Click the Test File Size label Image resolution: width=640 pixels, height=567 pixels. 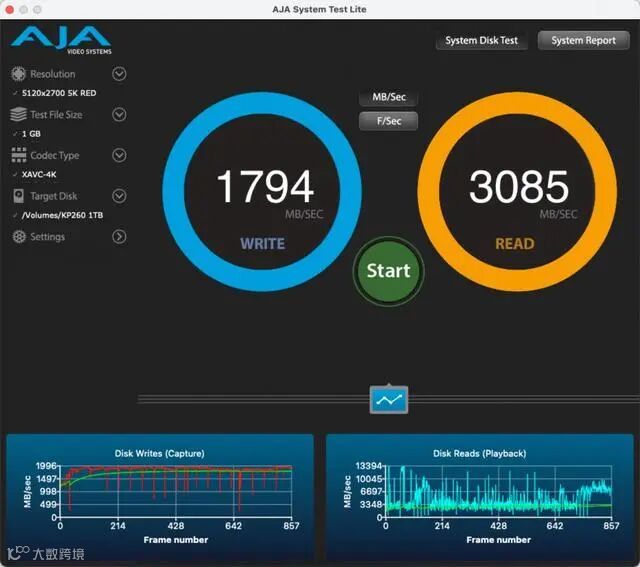[56, 115]
